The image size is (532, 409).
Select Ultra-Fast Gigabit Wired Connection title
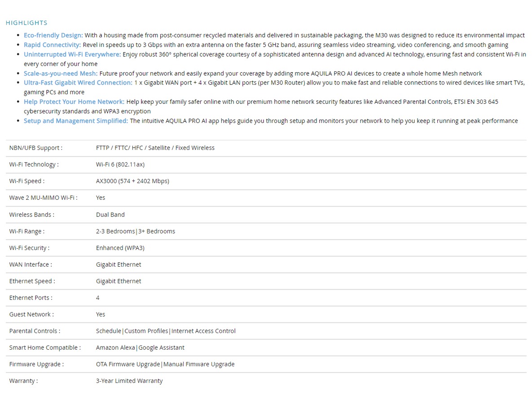(78, 83)
